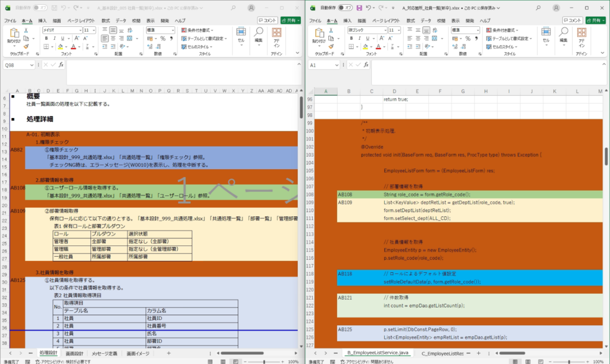Open Conditional Formatting in left window
Viewport: 610px width, 364px height.
click(198, 30)
